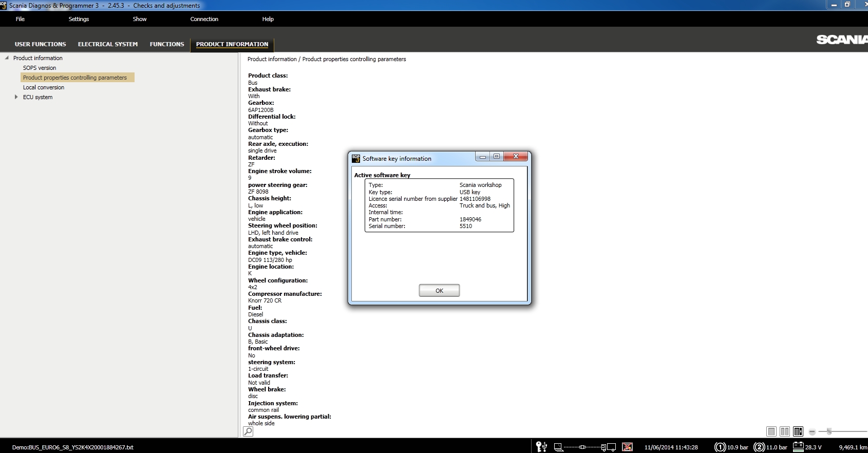Open the Connection menu

click(204, 19)
